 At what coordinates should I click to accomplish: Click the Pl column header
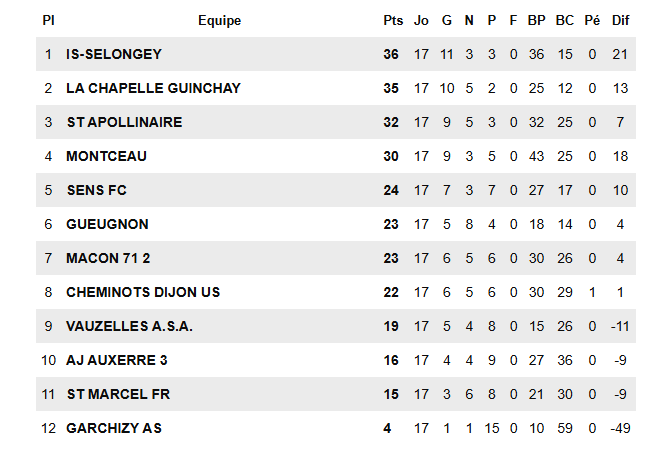[x=48, y=20]
